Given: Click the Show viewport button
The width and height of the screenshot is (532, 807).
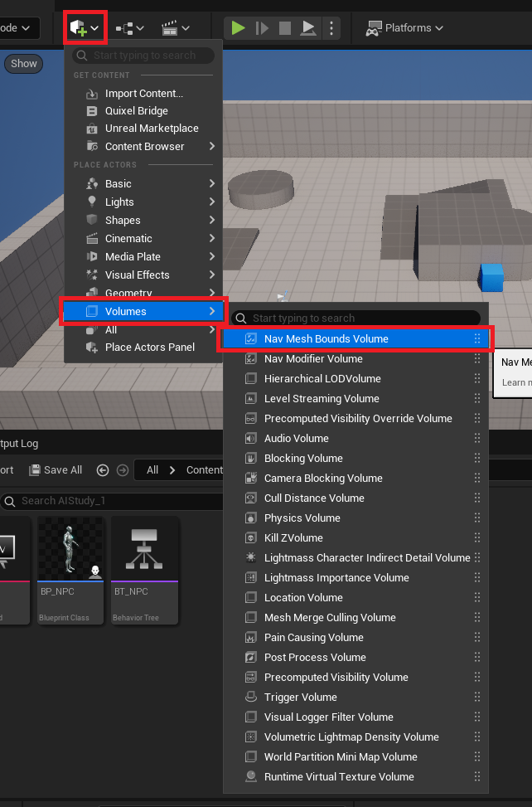Looking at the screenshot, I should point(24,63).
